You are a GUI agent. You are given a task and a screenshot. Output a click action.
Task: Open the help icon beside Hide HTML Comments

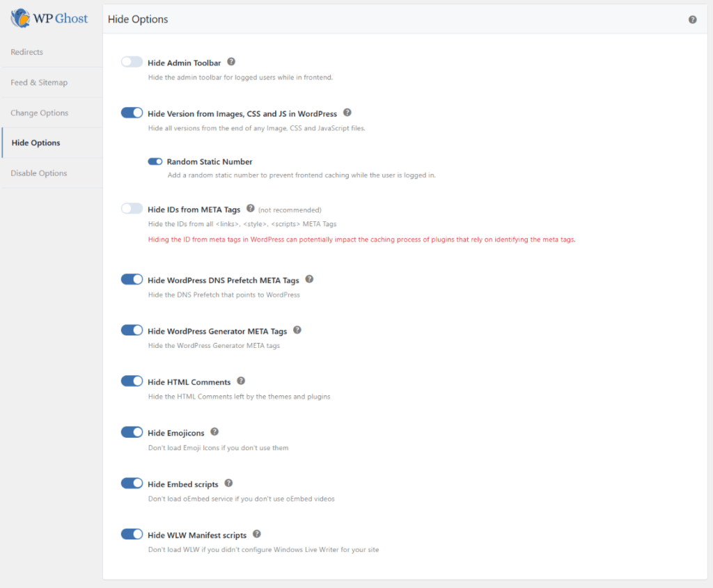point(240,381)
